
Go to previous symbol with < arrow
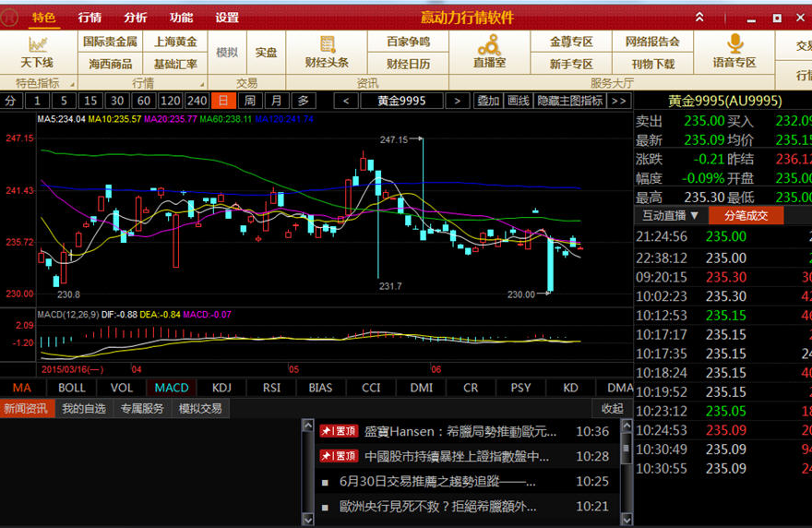pos(346,101)
